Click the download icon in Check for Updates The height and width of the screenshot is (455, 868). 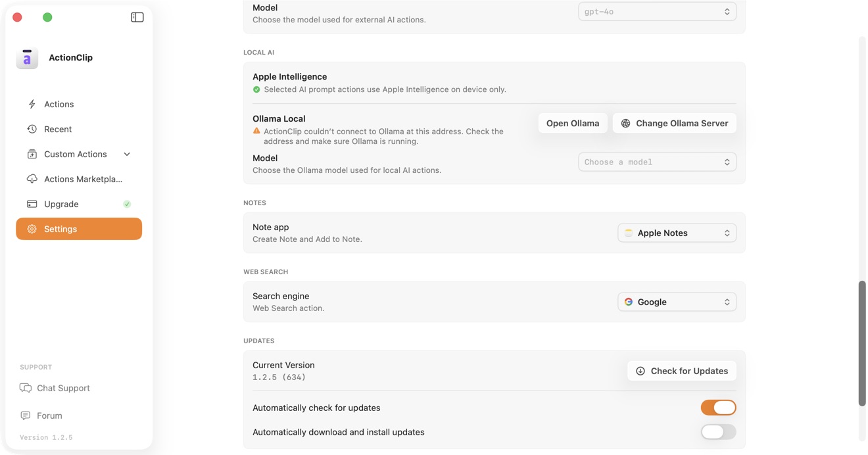point(640,371)
